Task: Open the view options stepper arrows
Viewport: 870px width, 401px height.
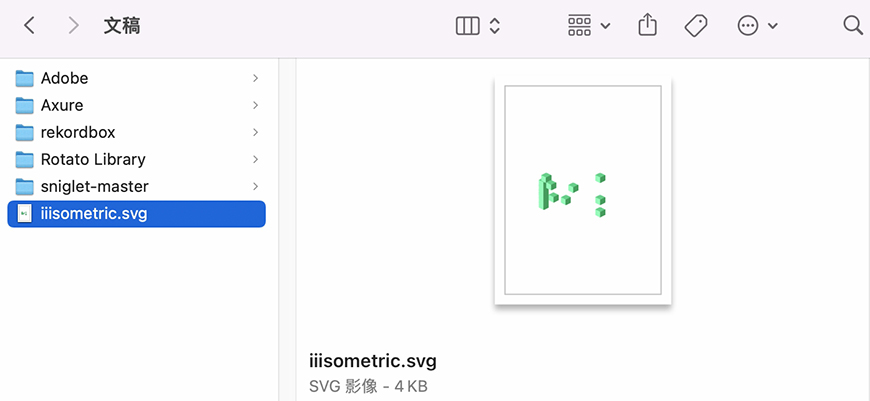Action: point(494,26)
